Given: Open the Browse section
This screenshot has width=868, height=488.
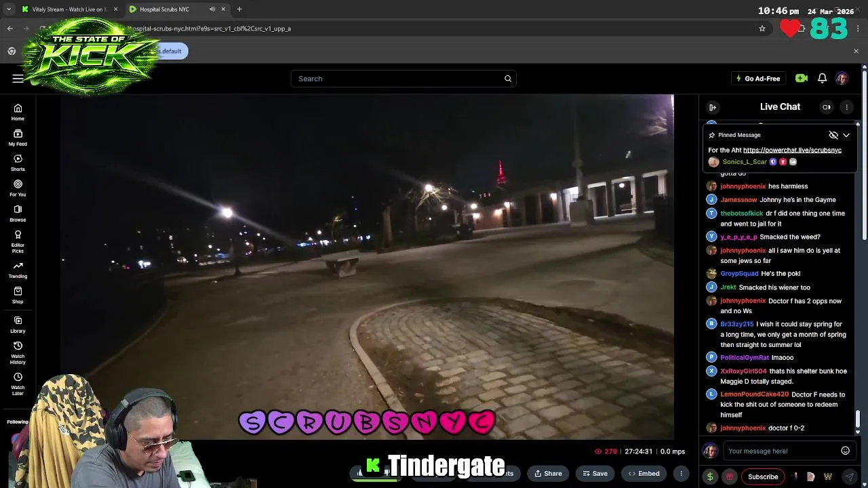Looking at the screenshot, I should tap(18, 213).
